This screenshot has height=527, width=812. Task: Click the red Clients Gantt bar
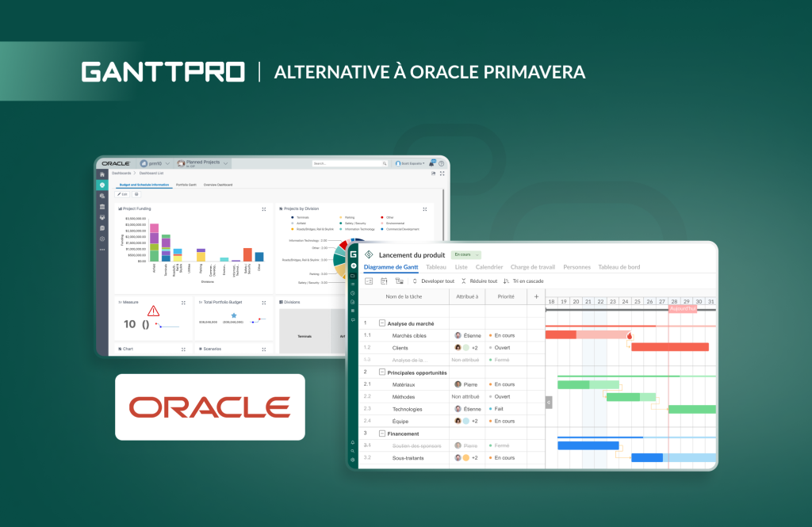point(669,347)
